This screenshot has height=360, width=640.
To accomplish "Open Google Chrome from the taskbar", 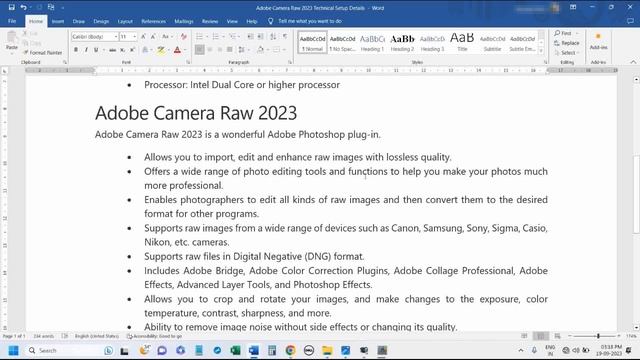I will tap(291, 350).
